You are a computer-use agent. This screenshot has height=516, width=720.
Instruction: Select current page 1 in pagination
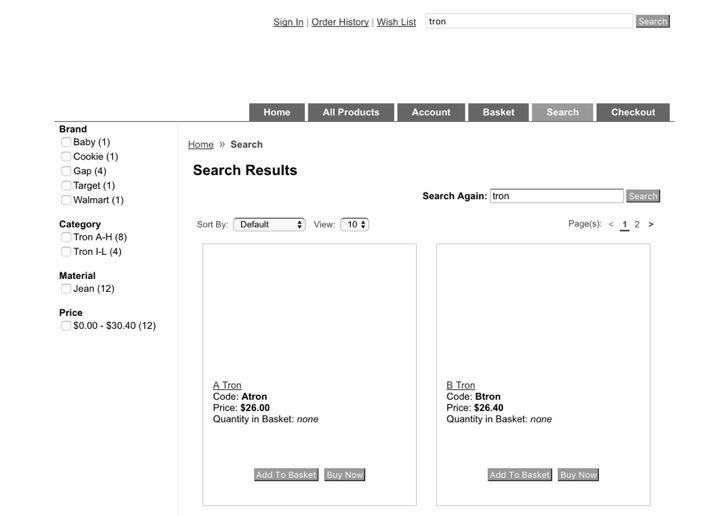point(624,224)
